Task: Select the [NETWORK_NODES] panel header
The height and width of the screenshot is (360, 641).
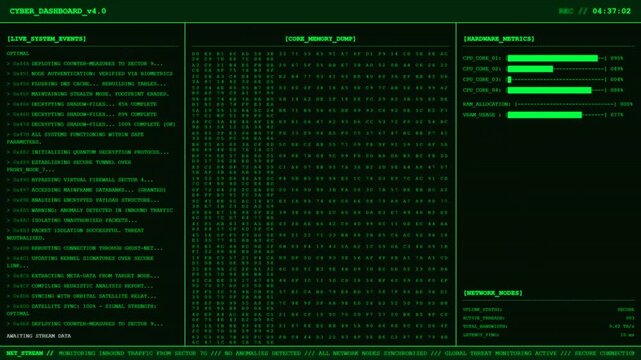Action: 493,293
